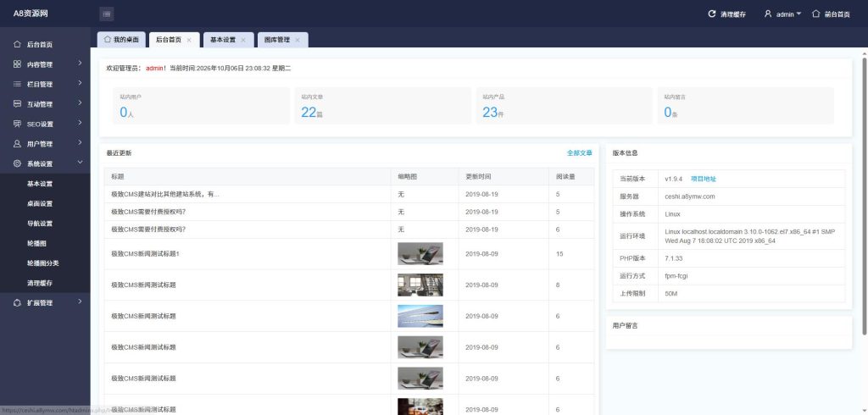Click the title 极致CMS新闻测试标题1
This screenshot has width=868, height=415.
click(146, 254)
